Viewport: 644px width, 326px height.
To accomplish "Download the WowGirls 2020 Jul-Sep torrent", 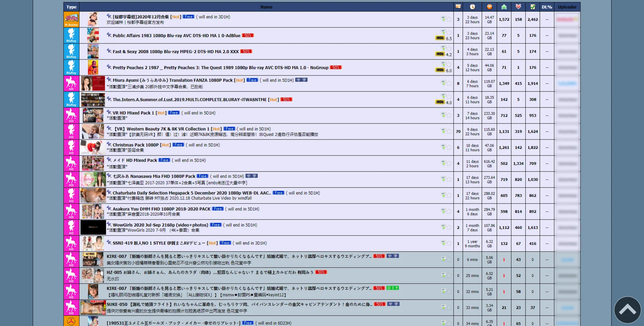I will (x=443, y=227).
